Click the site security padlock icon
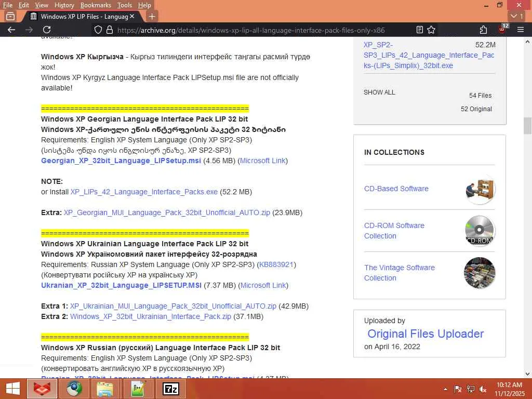 tap(109, 30)
